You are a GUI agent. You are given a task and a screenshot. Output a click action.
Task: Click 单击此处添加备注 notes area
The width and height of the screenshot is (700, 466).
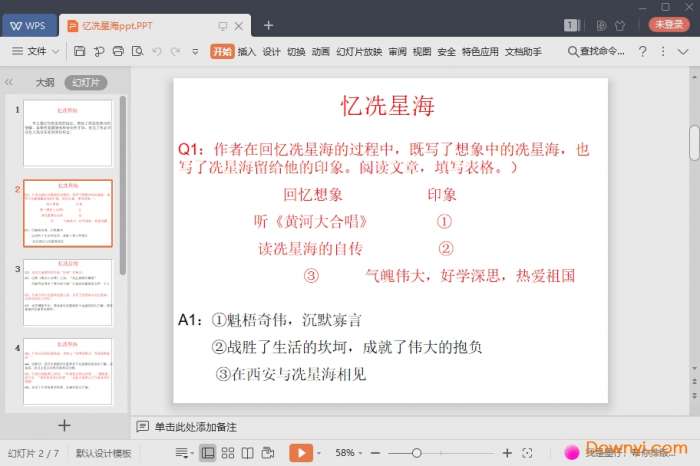click(196, 427)
